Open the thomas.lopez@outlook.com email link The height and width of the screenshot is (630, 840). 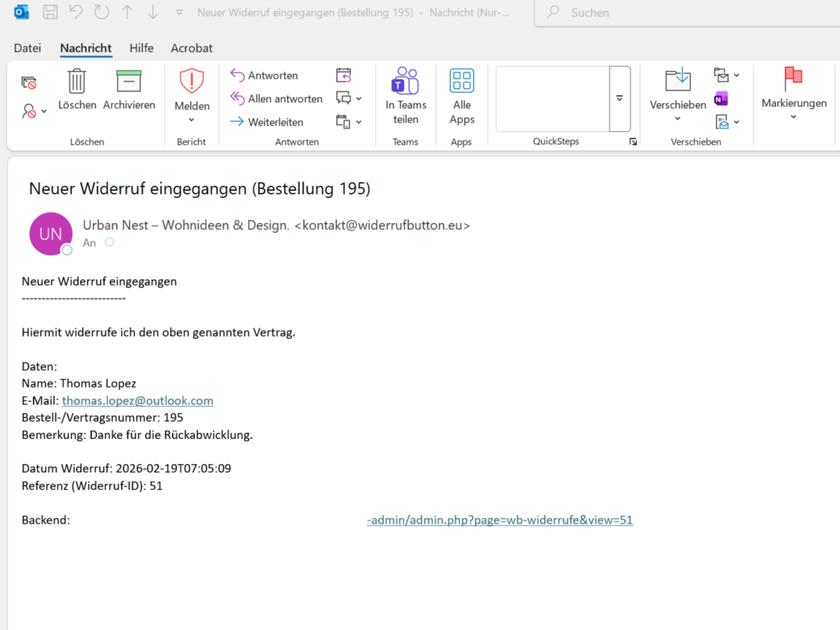click(137, 400)
